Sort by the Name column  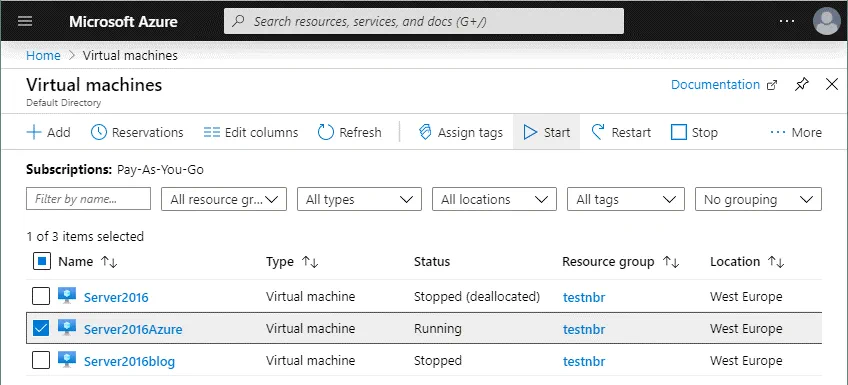88,262
